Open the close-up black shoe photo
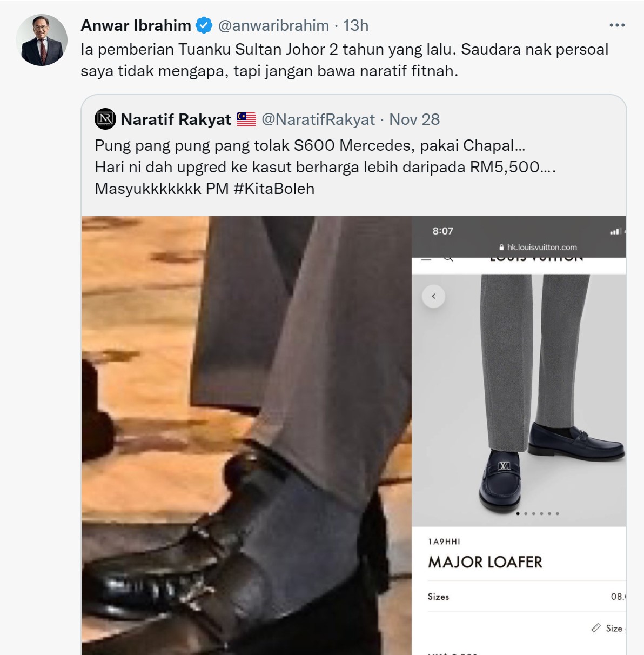The image size is (644, 655). 246,435
